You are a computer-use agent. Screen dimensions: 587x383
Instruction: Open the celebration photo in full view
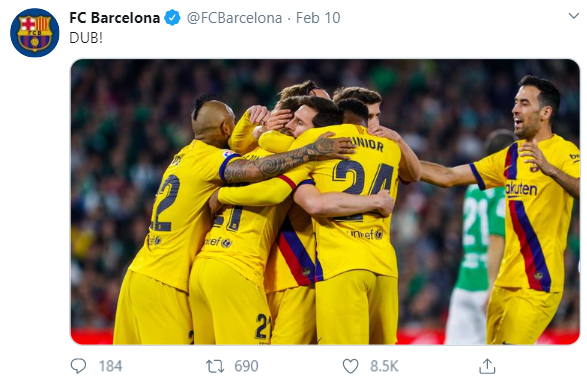coord(325,201)
